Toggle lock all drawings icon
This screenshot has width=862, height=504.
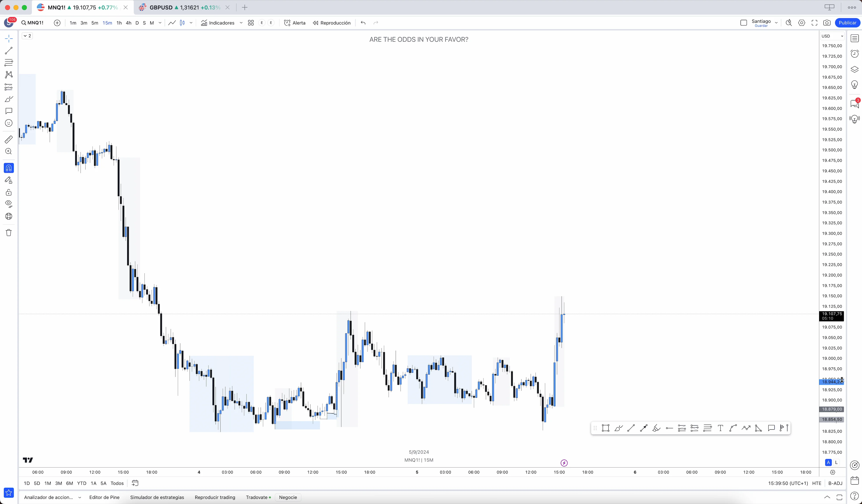[x=9, y=192]
